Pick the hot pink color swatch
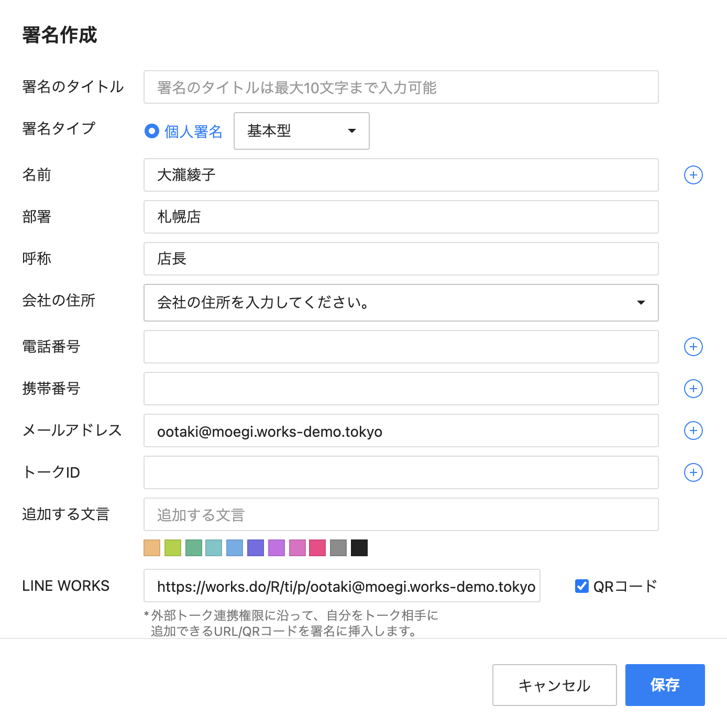This screenshot has width=727, height=728. pyautogui.click(x=317, y=548)
